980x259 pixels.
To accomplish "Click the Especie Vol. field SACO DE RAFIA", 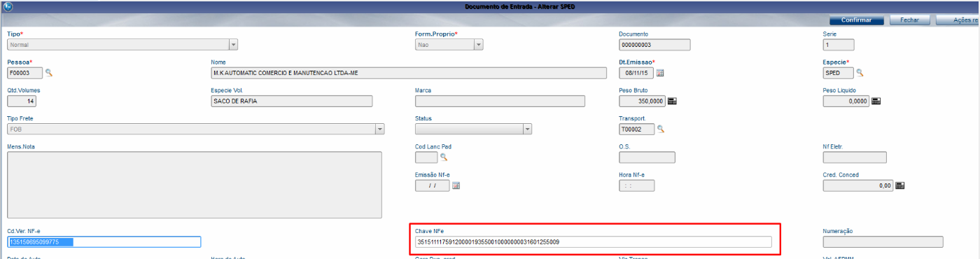I will tap(291, 101).
